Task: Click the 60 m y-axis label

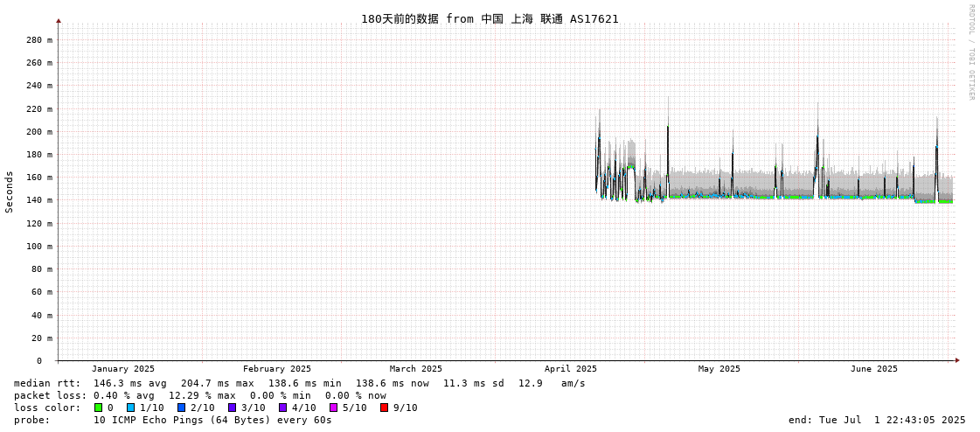Action: click(42, 292)
